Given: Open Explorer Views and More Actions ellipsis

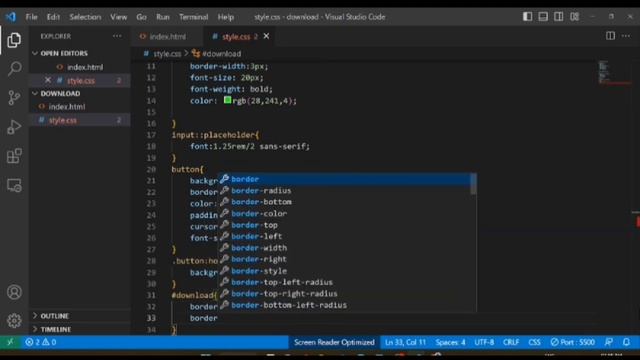Looking at the screenshot, I should click(x=117, y=36).
